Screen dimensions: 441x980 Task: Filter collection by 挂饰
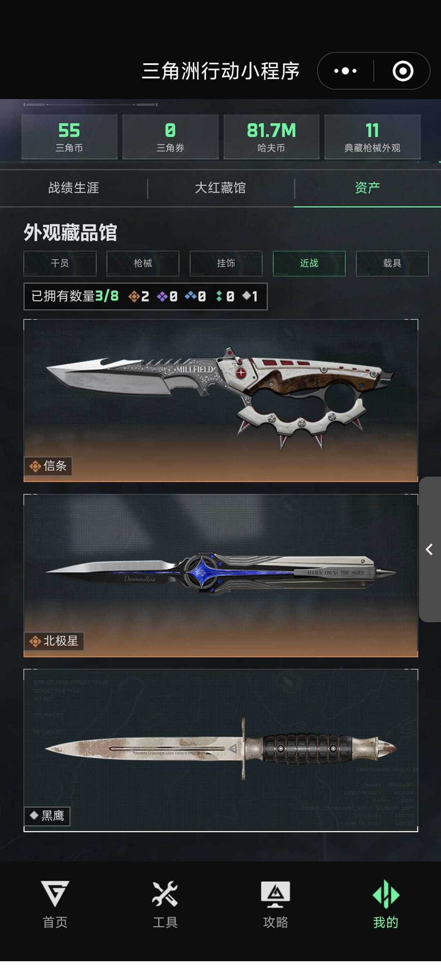[226, 263]
